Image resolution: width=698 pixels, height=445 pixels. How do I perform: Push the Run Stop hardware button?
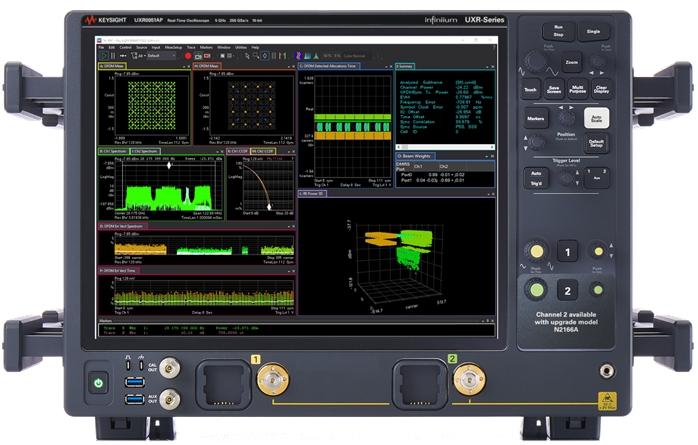558,31
